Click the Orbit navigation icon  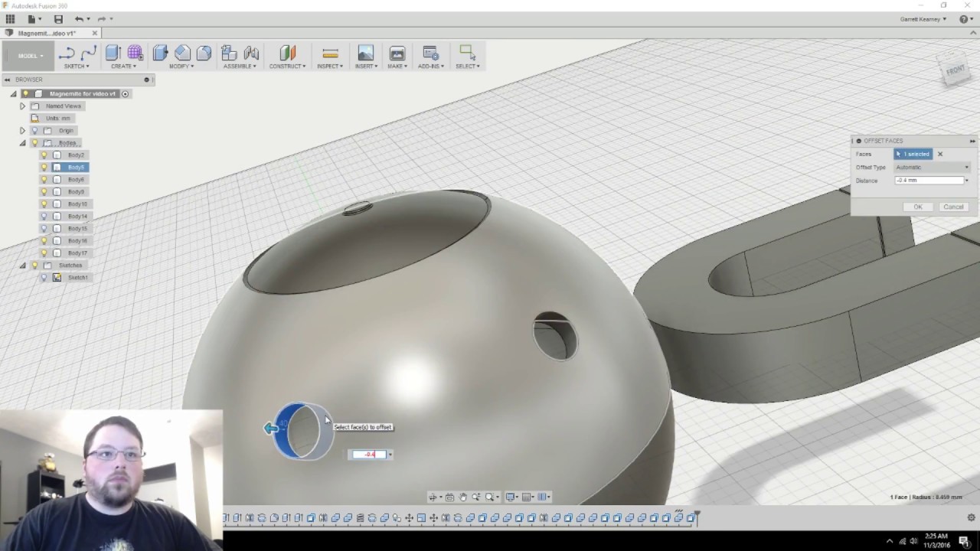(433, 497)
